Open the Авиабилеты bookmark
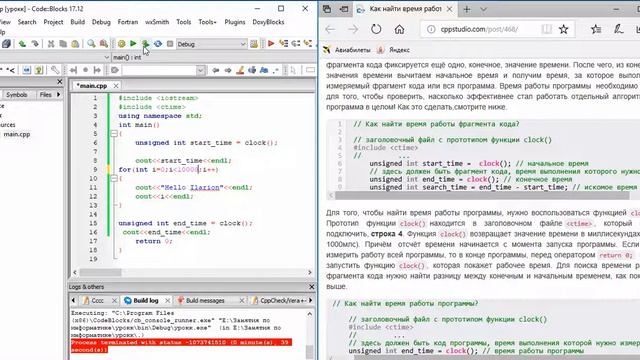This screenshot has width=640, height=360. (347, 50)
